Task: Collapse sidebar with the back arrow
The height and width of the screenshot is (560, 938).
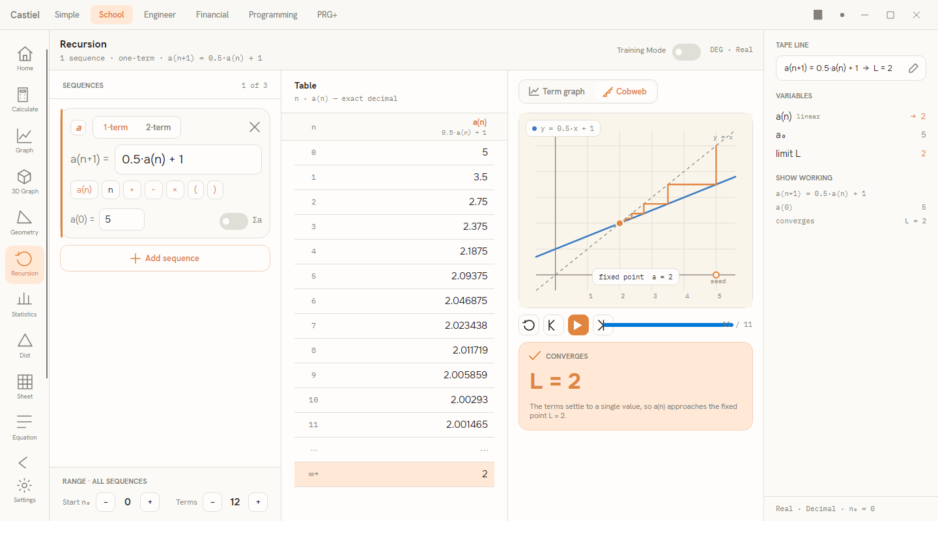Action: coord(23,462)
